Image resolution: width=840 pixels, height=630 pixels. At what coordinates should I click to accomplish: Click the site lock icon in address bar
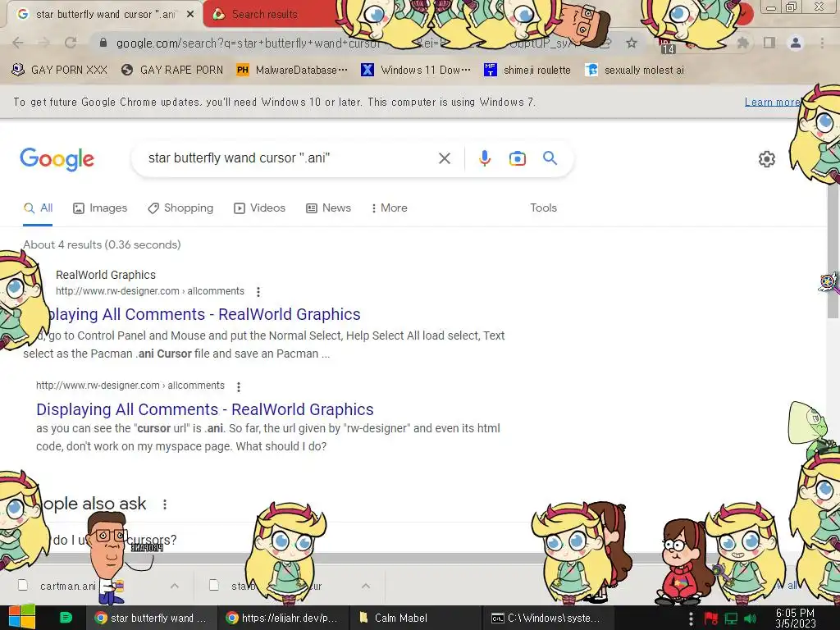[x=103, y=43]
